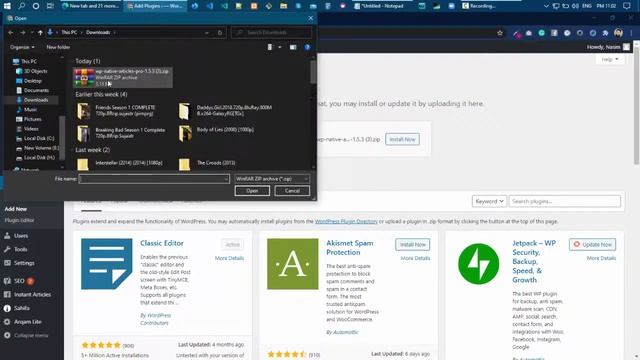Open the file name combo box arrow
The image size is (640, 360).
(226, 179)
